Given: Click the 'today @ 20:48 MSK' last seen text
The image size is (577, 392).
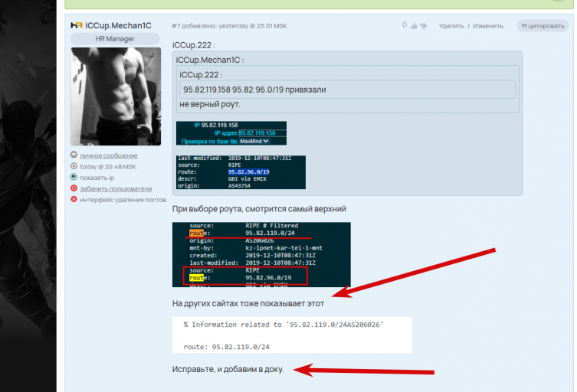Looking at the screenshot, I should point(108,167).
